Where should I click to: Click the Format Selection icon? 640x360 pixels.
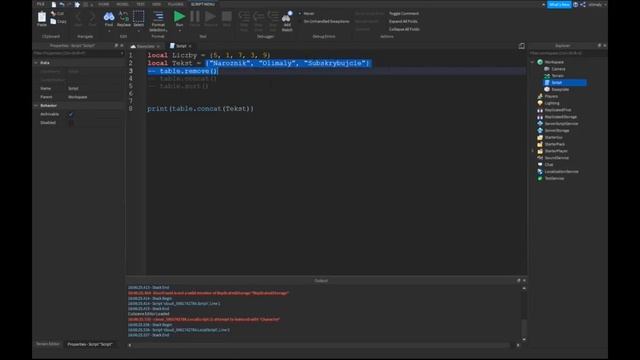coord(158,17)
